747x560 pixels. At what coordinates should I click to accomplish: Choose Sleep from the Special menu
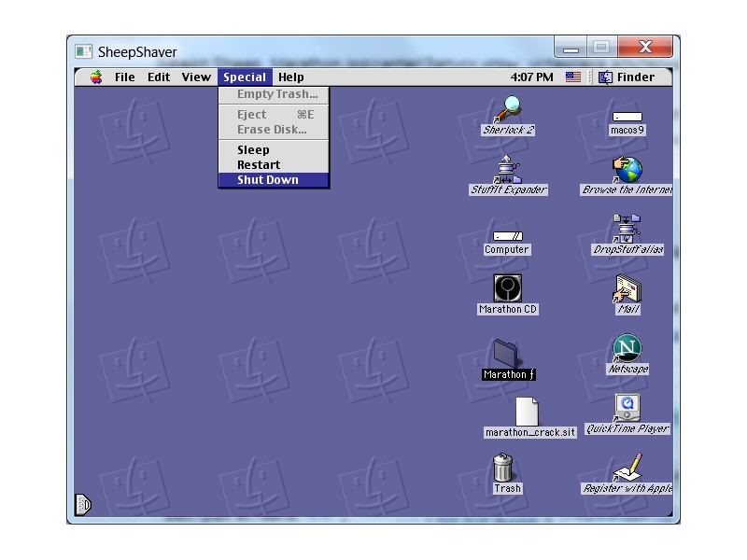click(x=274, y=150)
